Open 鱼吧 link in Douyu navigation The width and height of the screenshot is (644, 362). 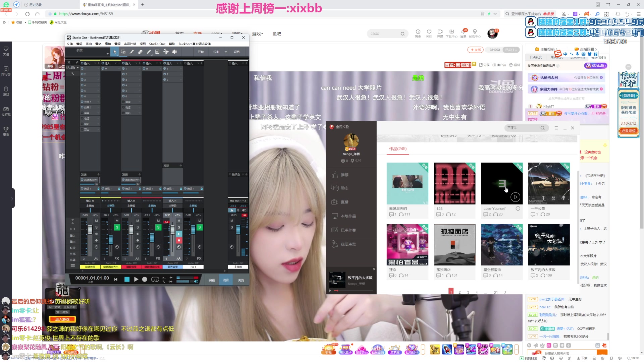277,34
